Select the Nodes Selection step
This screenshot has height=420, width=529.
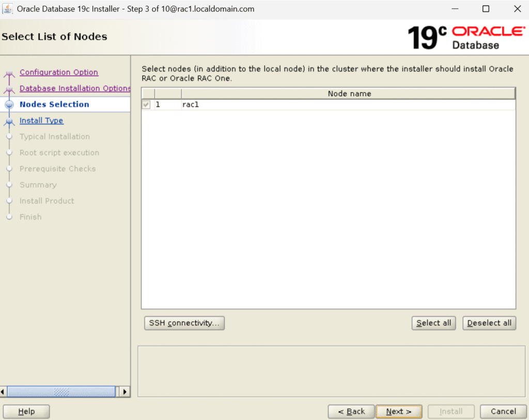pos(54,104)
